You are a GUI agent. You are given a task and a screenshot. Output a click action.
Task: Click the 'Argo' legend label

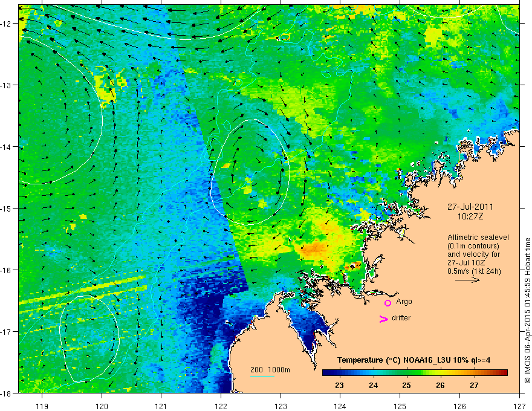[x=404, y=302]
